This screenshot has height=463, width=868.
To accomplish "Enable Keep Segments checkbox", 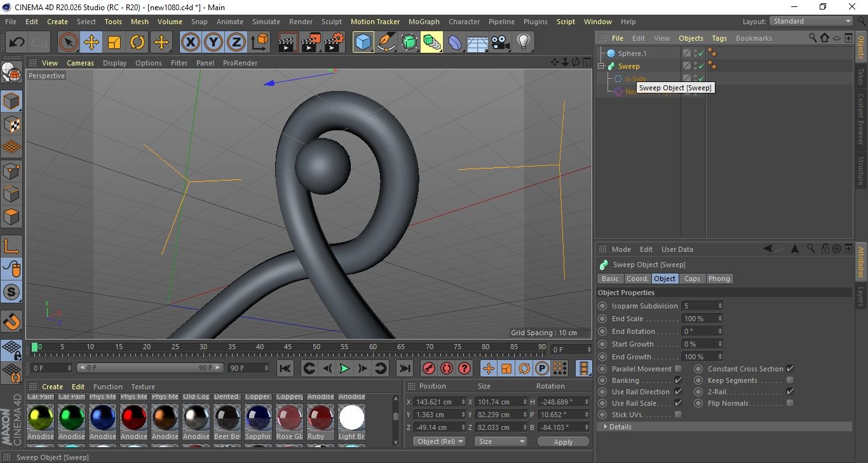I will click(x=790, y=380).
